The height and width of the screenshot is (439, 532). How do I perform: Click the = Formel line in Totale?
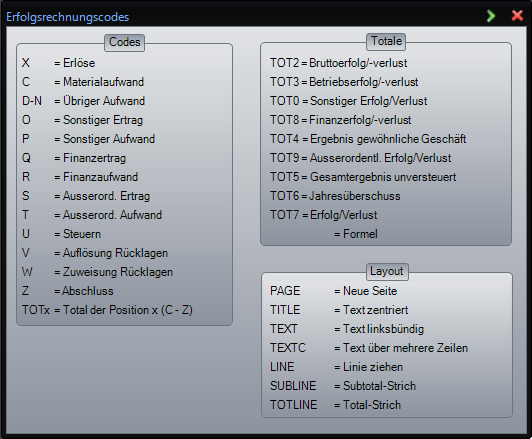pos(356,234)
